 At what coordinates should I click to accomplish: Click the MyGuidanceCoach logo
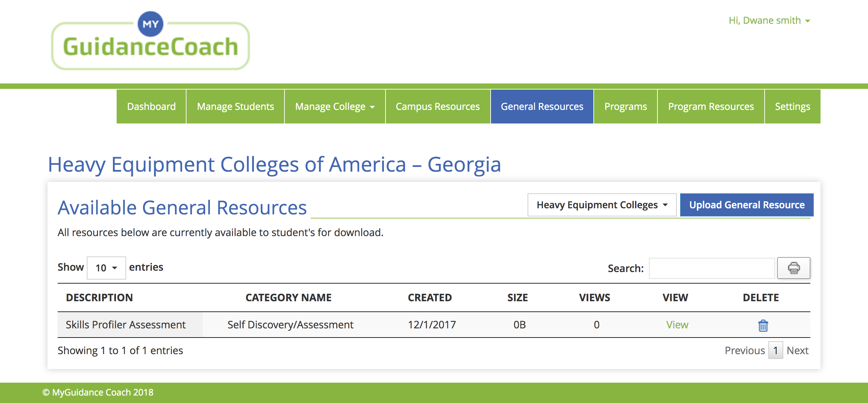pyautogui.click(x=150, y=41)
